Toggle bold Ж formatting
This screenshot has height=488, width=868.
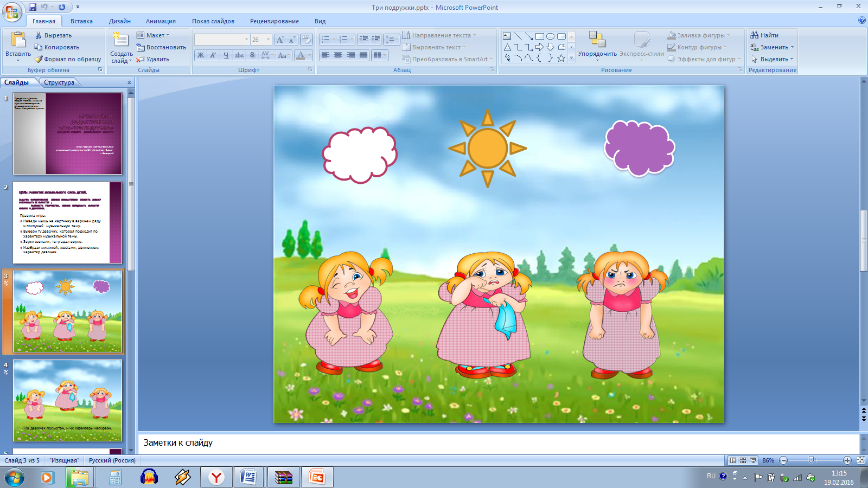coord(201,55)
